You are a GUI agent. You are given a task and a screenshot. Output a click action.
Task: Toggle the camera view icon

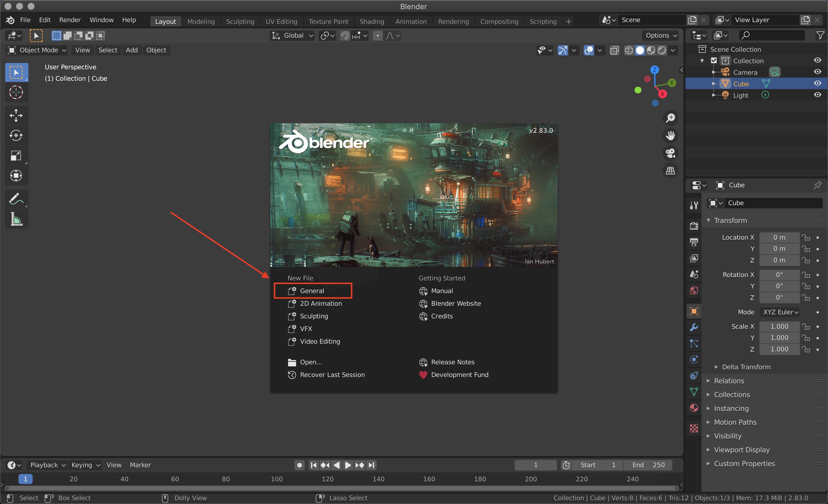click(670, 153)
